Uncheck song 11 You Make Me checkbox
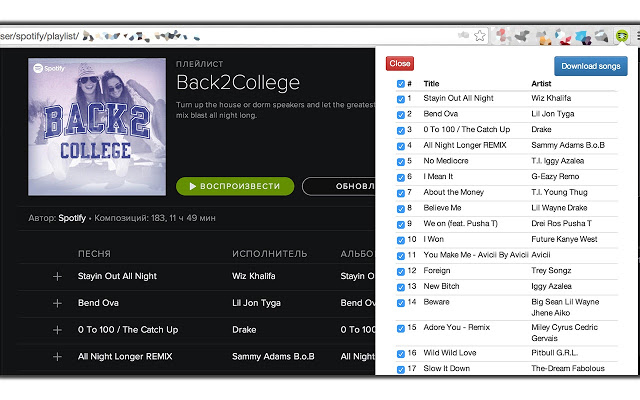Screen dimensions: 640x400 coord(400,256)
